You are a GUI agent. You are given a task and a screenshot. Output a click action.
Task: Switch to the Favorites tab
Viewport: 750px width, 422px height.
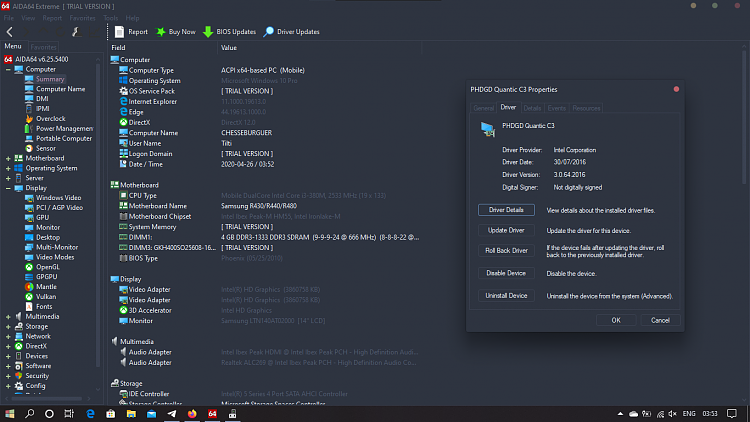pos(43,47)
